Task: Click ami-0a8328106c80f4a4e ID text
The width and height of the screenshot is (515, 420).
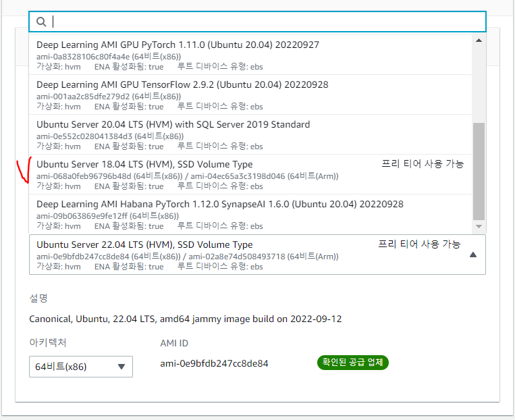Action: coord(83,57)
